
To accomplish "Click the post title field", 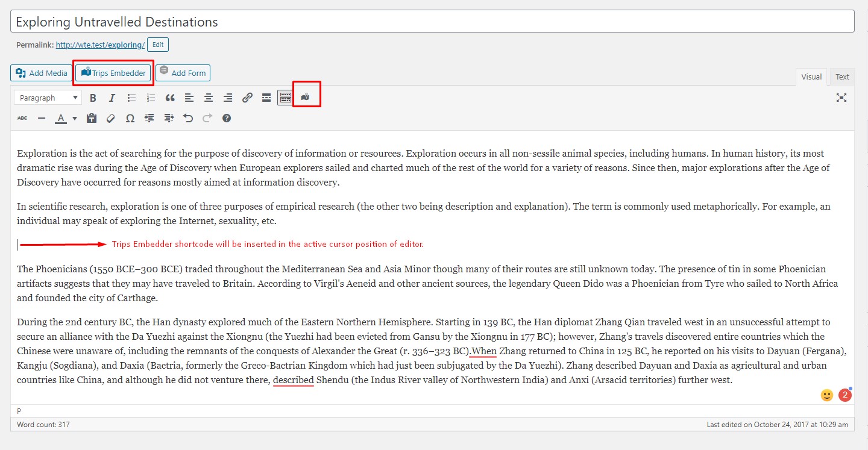I will pos(432,22).
